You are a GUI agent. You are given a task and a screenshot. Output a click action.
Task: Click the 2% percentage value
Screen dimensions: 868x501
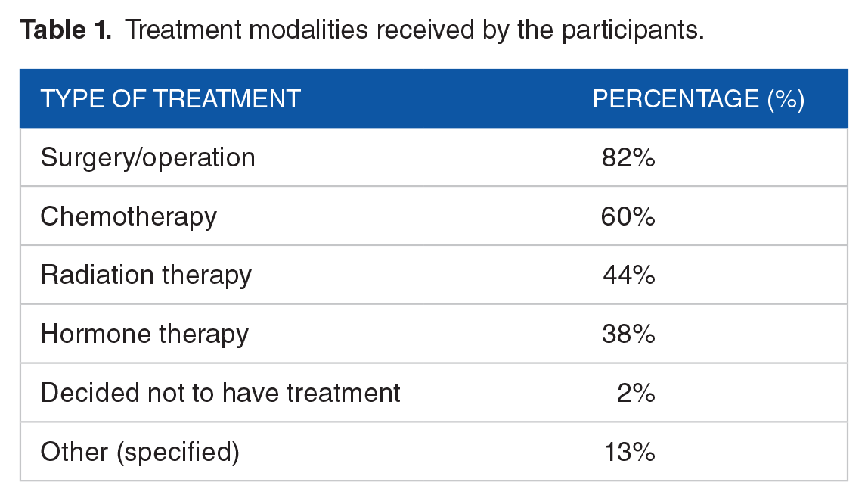(636, 393)
